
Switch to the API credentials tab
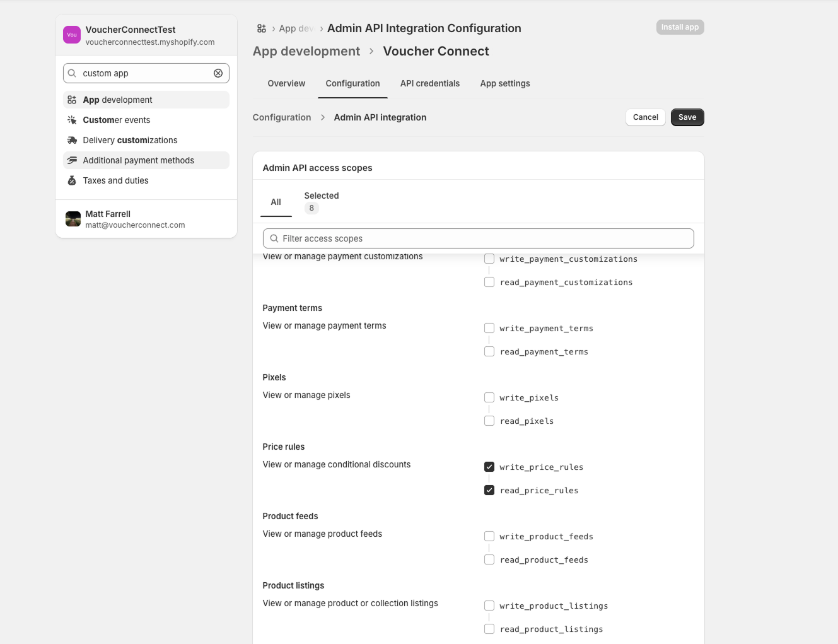point(429,83)
